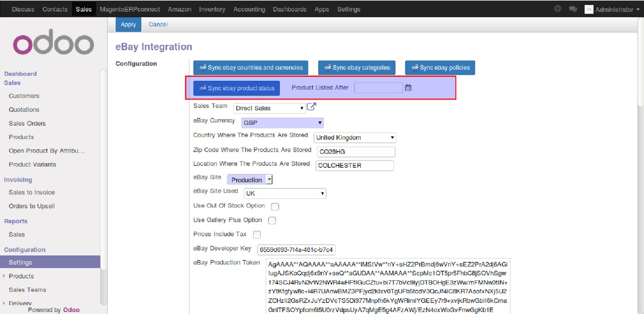Image resolution: width=644 pixels, height=314 pixels.
Task: Open Product Variants in sidebar
Action: 33,165
